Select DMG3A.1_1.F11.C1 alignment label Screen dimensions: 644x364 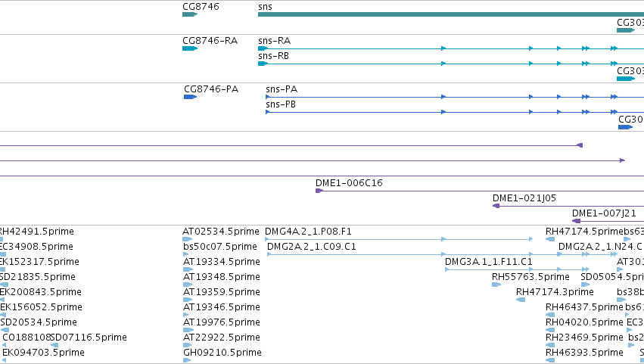[488, 262]
